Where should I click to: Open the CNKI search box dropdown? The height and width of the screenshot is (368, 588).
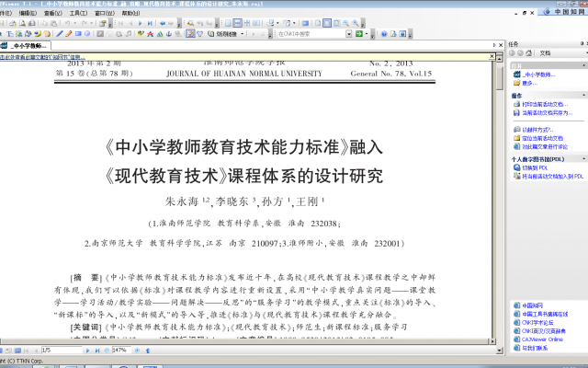[349, 34]
